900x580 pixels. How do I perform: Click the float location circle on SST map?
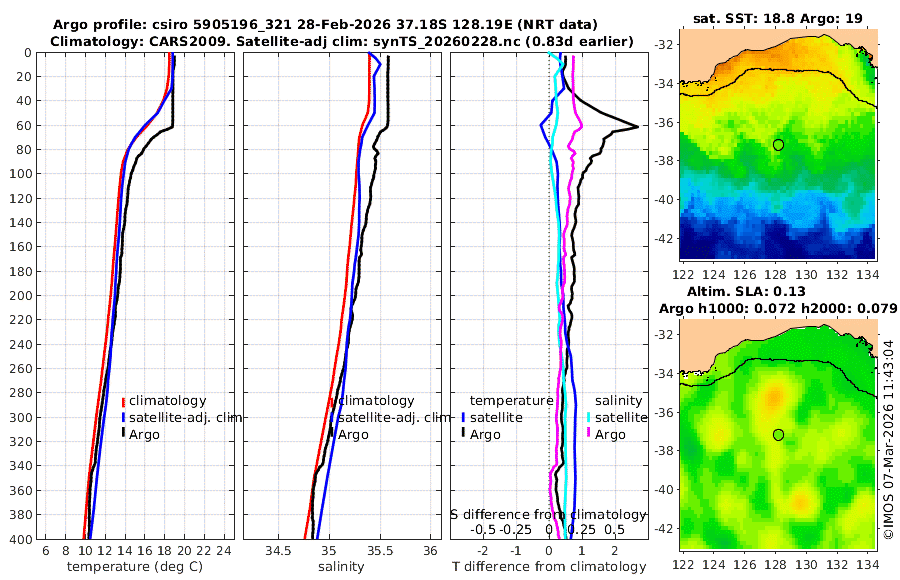point(778,145)
